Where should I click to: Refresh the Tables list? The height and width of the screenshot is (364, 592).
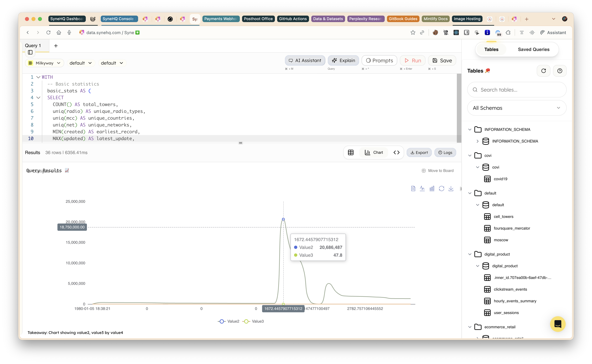pos(543,71)
